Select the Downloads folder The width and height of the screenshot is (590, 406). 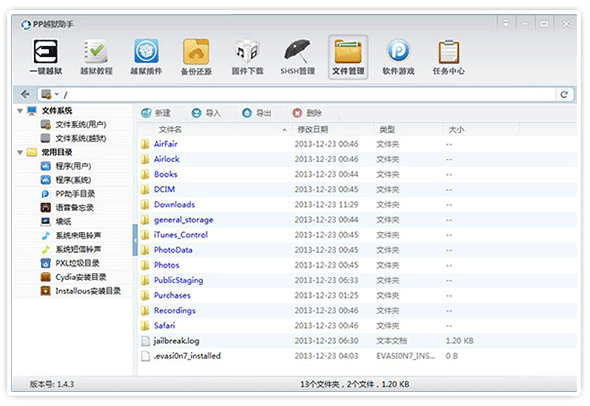pyautogui.click(x=175, y=205)
